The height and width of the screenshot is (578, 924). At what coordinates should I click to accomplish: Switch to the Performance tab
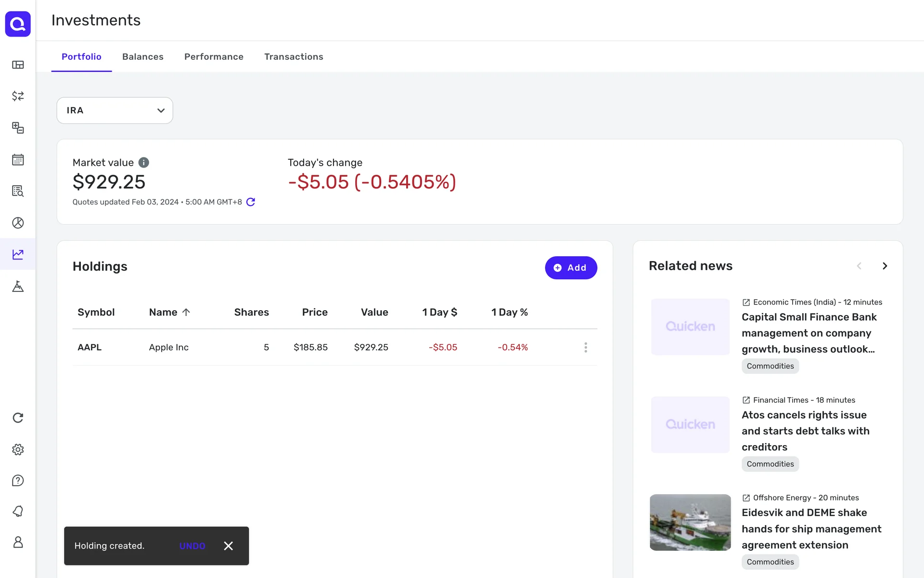tap(214, 57)
